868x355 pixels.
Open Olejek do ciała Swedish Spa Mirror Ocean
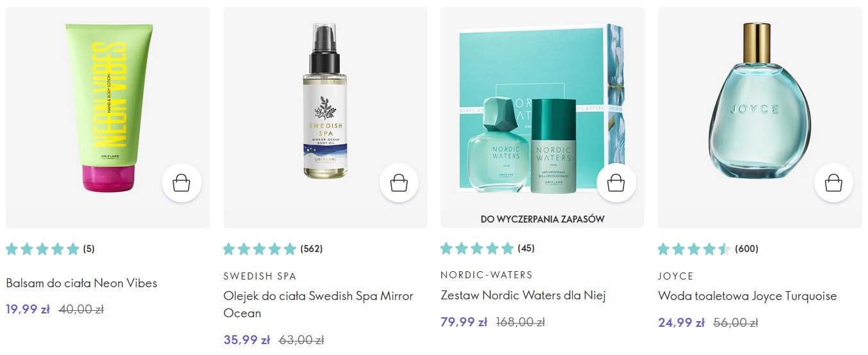coord(319,304)
